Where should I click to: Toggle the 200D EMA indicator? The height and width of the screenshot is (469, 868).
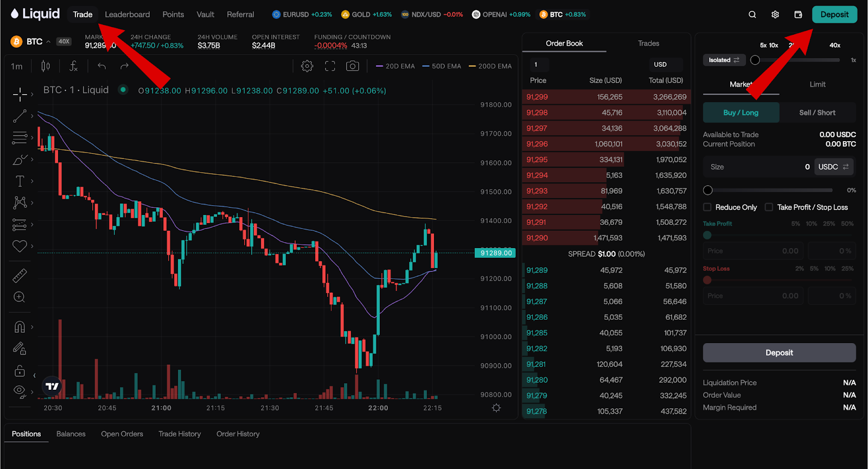click(x=490, y=66)
